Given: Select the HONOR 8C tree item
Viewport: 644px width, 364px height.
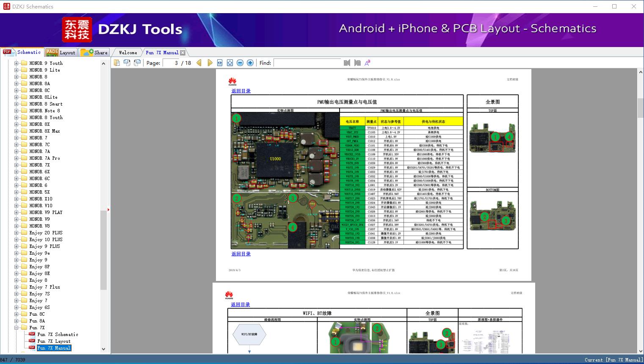Looking at the screenshot, I should tap(39, 90).
